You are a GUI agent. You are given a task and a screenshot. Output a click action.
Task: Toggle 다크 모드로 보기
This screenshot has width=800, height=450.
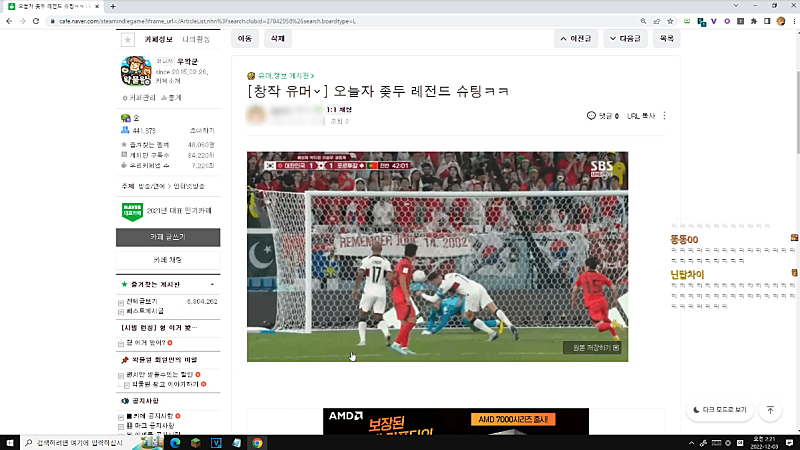click(720, 410)
